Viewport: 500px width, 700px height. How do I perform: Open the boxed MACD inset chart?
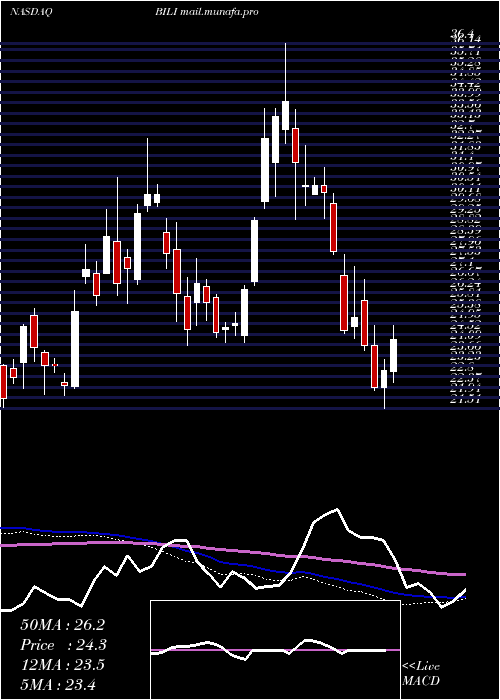click(x=275, y=650)
